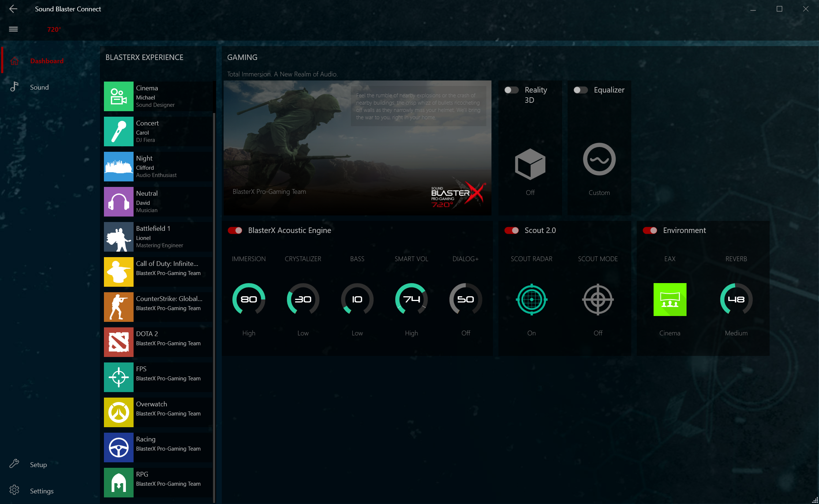Turn on the Equalizer switch

pyautogui.click(x=580, y=90)
